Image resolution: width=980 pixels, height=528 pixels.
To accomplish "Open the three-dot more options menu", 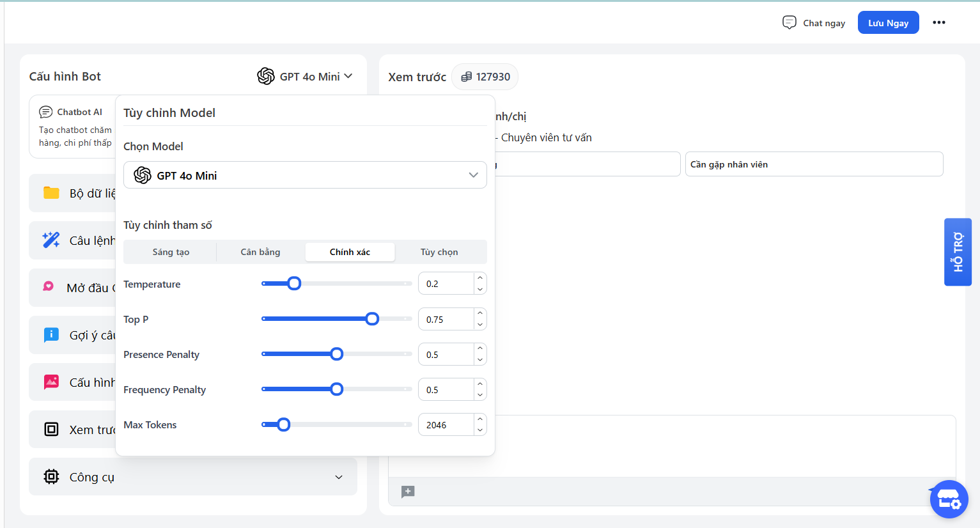I will [938, 23].
